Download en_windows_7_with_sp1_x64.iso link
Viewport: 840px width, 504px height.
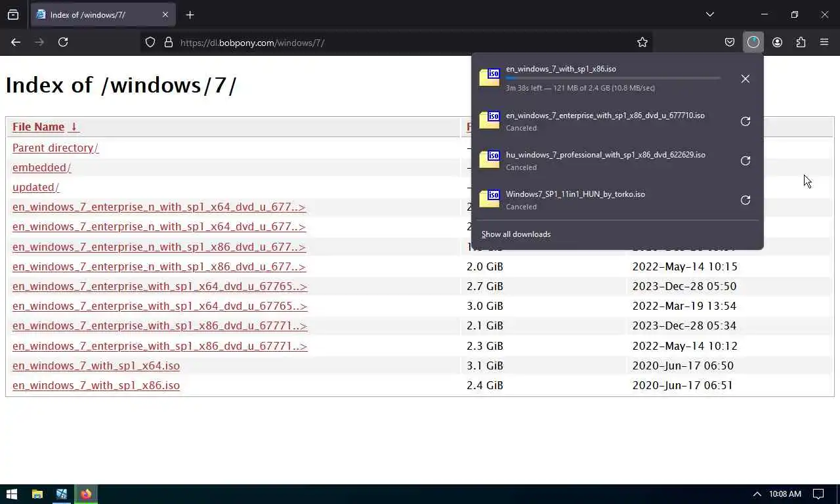(x=96, y=366)
